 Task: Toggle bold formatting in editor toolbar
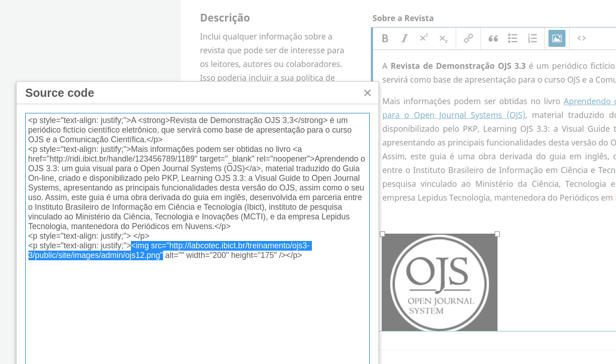pos(385,39)
